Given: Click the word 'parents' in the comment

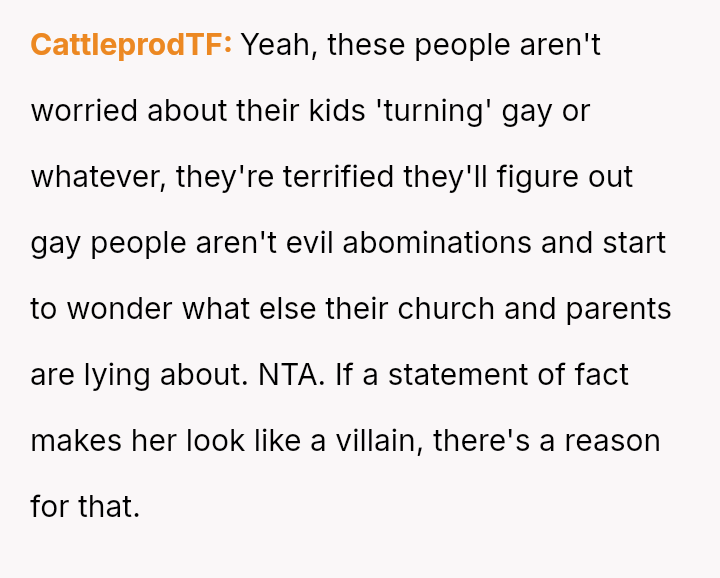Looking at the screenshot, I should point(618,309).
